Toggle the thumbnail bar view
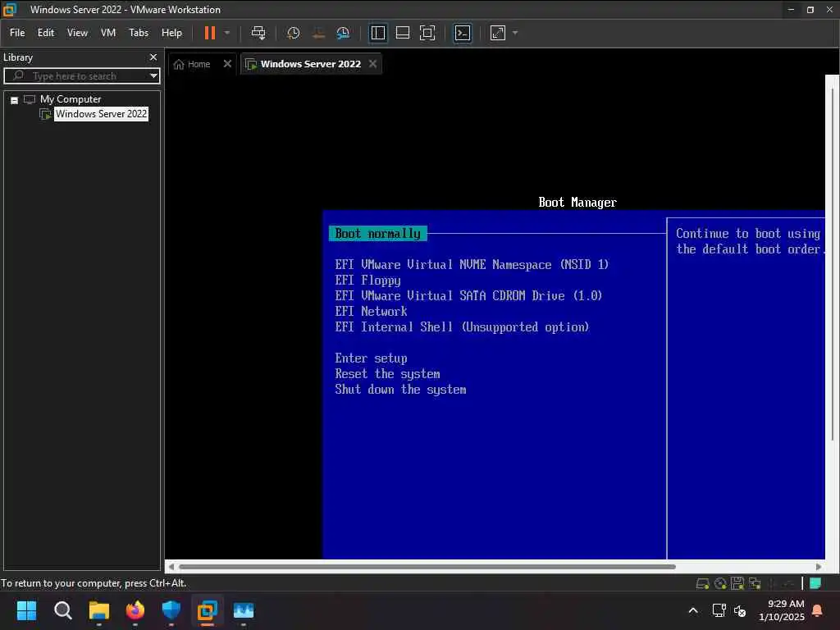Screen dimensions: 840x630 point(402,33)
